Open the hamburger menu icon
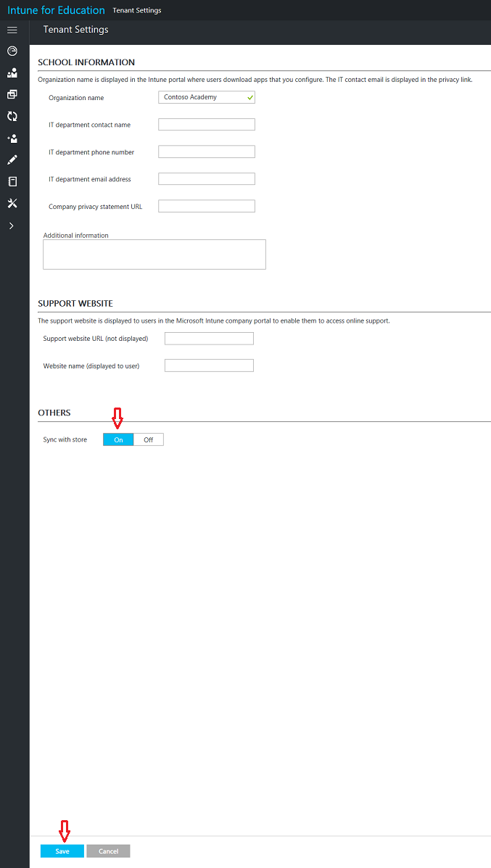Screen dimensions: 491x868 coord(12,29)
